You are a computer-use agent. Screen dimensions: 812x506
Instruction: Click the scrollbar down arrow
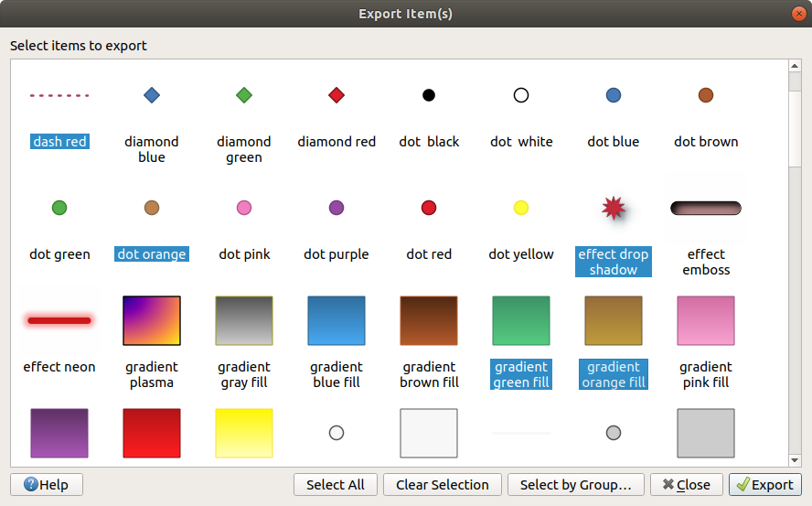coord(795,461)
